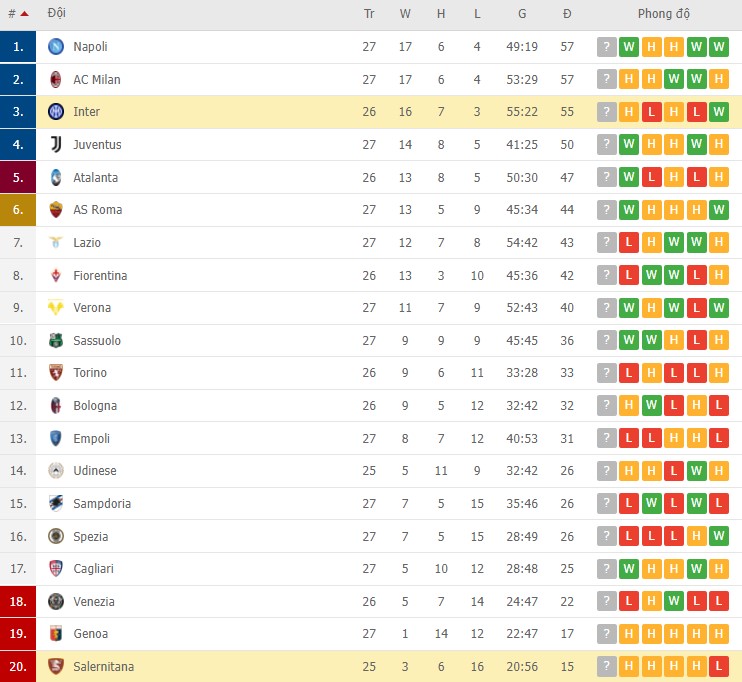Sort standings by the G goals column
Viewport: 742px width, 682px height.
point(522,14)
